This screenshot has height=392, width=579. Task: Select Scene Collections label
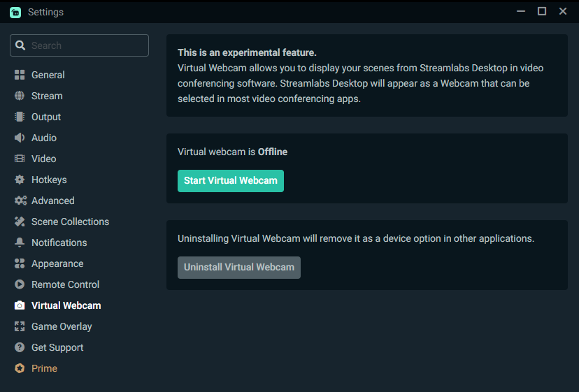coord(70,222)
